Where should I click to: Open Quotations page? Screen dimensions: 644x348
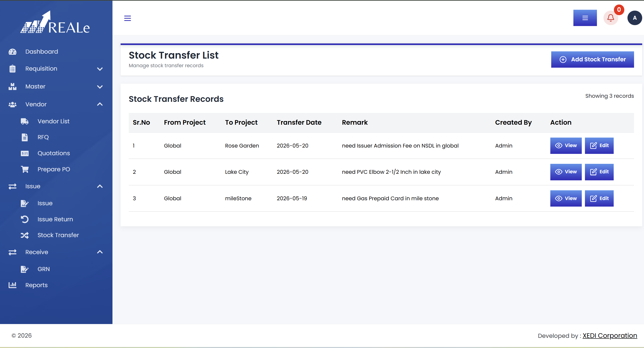click(x=54, y=153)
